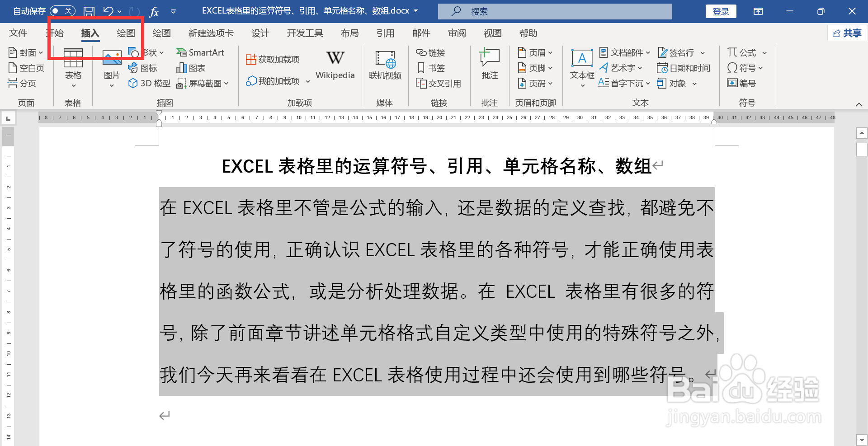
Task: Switch to the 布局 tab
Action: point(349,33)
